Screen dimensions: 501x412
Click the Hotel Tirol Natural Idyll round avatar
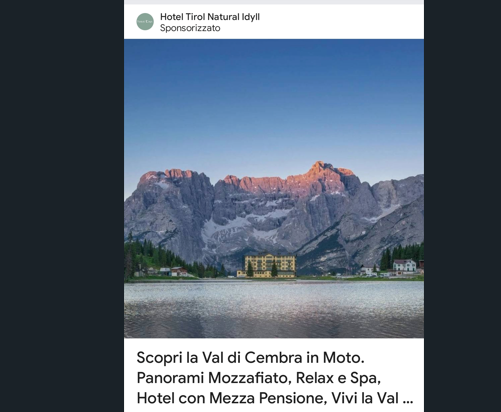pyautogui.click(x=145, y=22)
